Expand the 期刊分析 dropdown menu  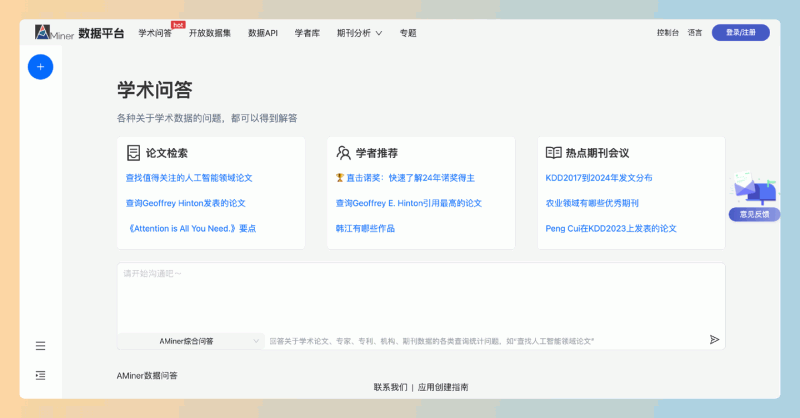pos(359,33)
